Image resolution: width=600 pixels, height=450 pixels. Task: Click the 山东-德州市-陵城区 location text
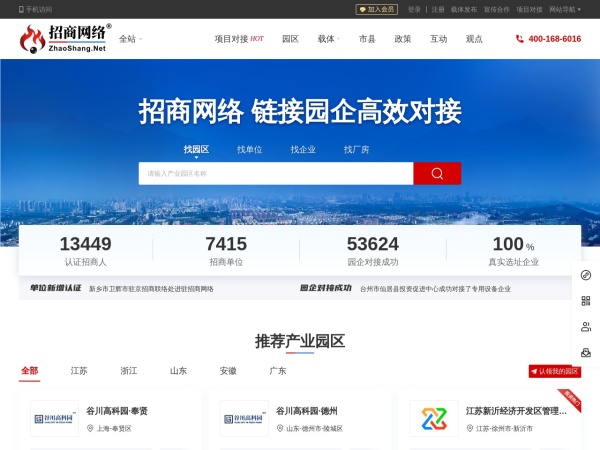(x=315, y=429)
